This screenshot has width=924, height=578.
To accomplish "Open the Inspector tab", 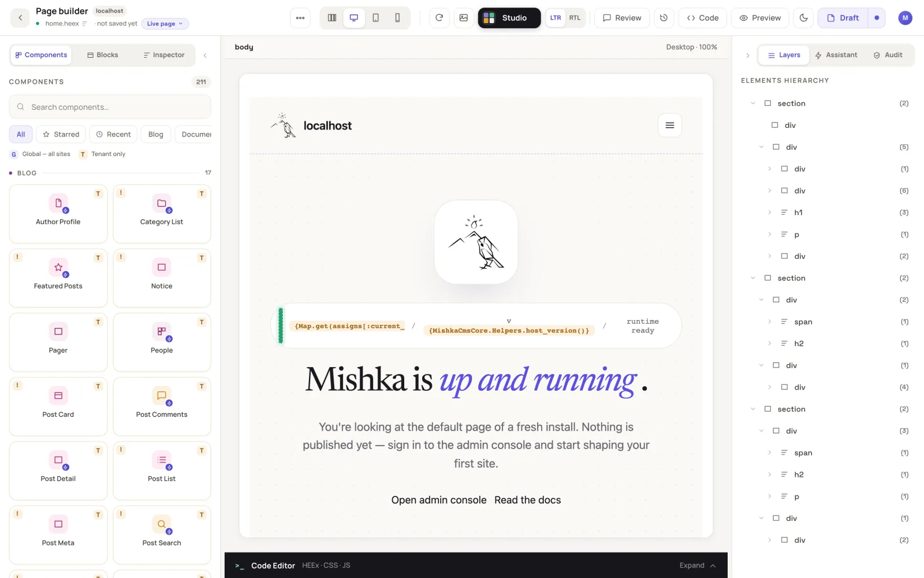I will 164,55.
